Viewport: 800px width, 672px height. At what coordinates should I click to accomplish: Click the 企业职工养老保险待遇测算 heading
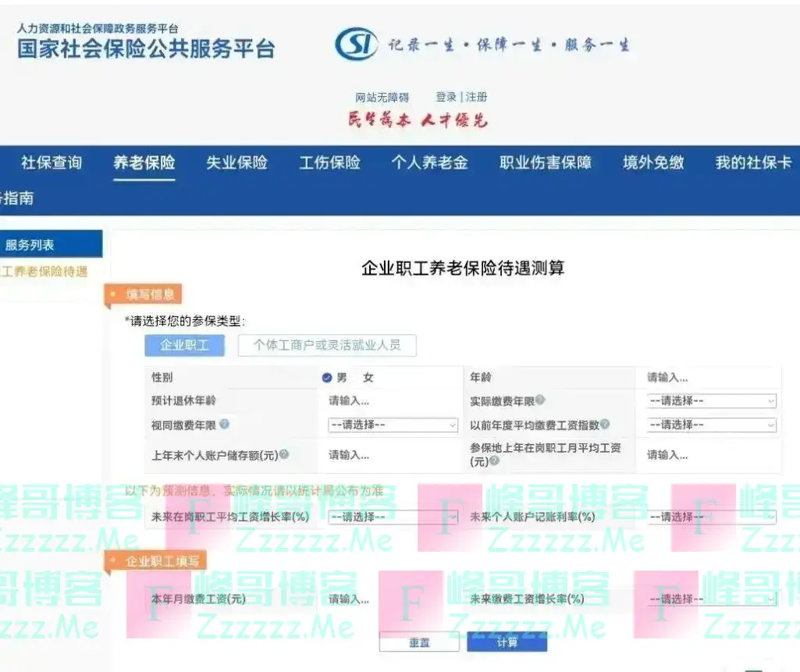click(x=463, y=268)
